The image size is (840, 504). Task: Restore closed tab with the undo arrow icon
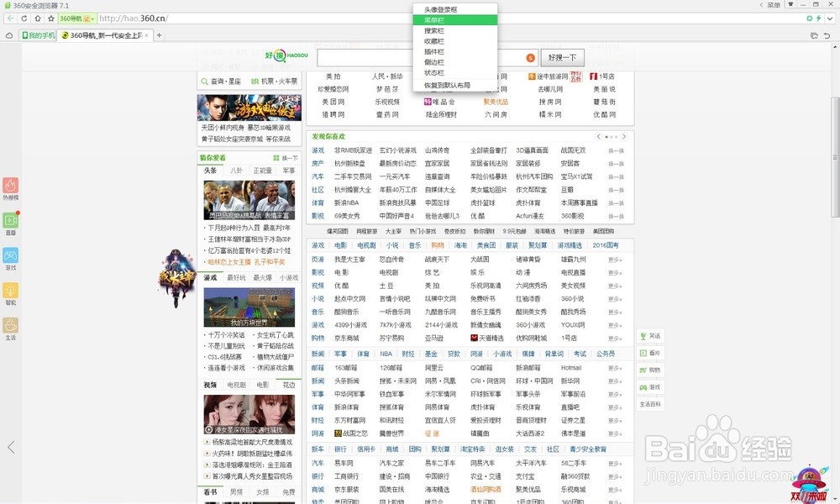827,35
